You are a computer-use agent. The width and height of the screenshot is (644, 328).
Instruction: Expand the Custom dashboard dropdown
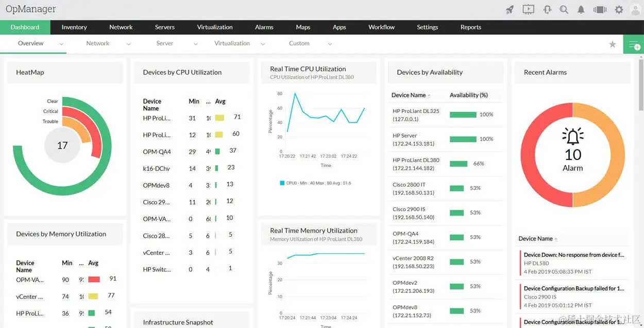pos(329,44)
